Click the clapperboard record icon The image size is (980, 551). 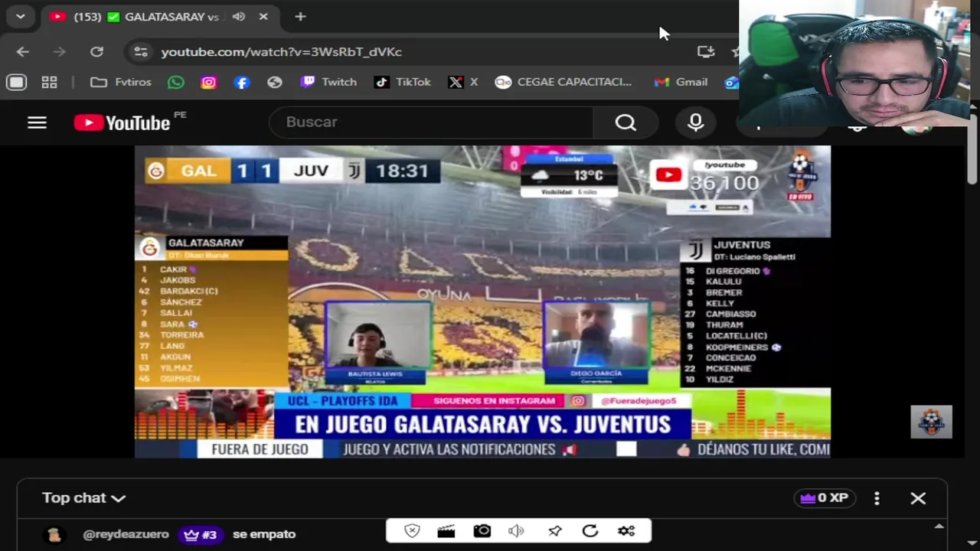point(446,531)
